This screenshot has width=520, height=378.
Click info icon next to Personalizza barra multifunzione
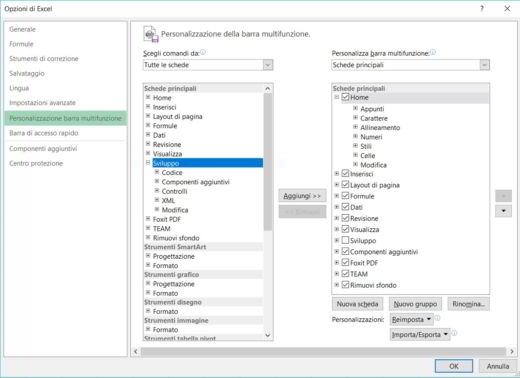[x=433, y=52]
